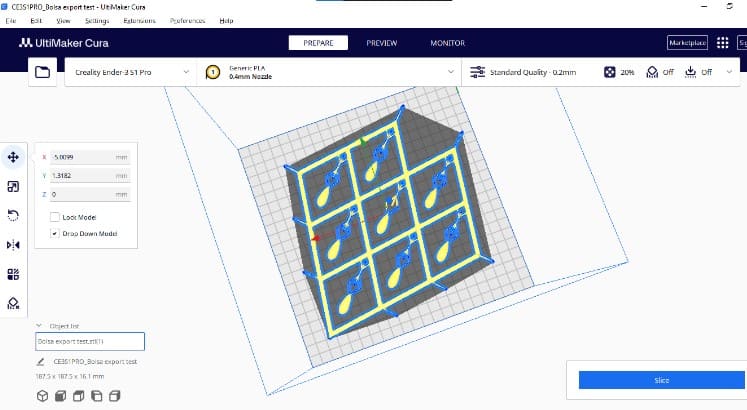
Task: Select the Rotate tool
Action: (x=13, y=216)
